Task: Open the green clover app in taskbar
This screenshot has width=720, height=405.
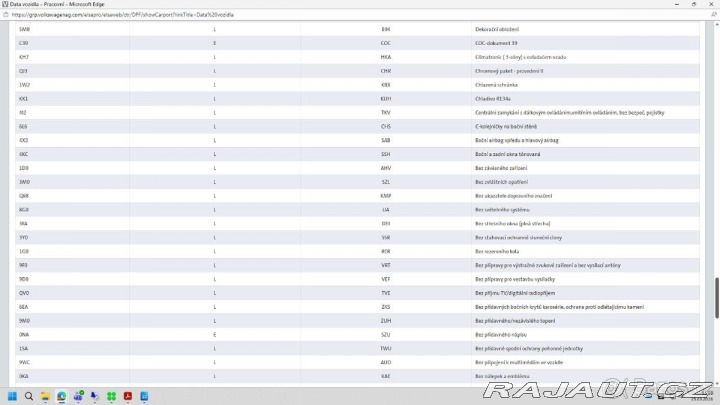Action: (111, 396)
